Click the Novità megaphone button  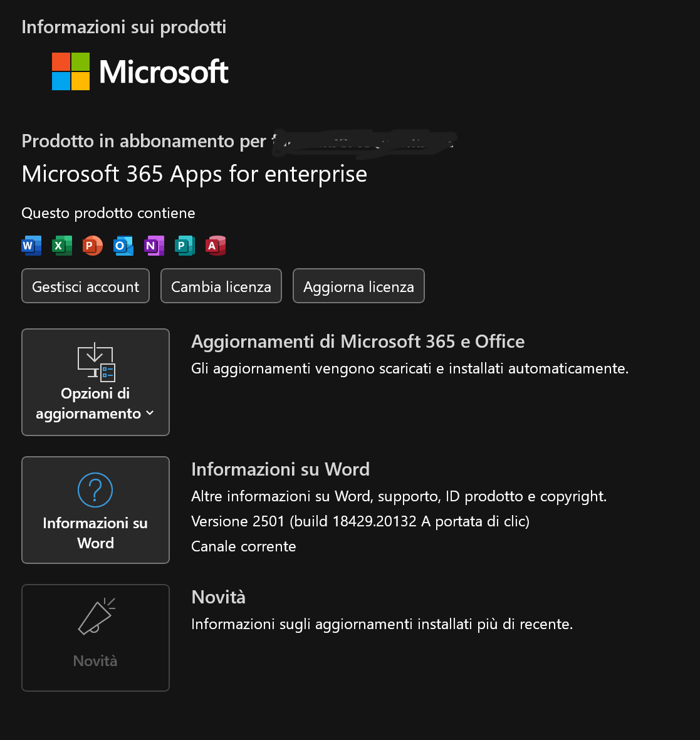[95, 638]
